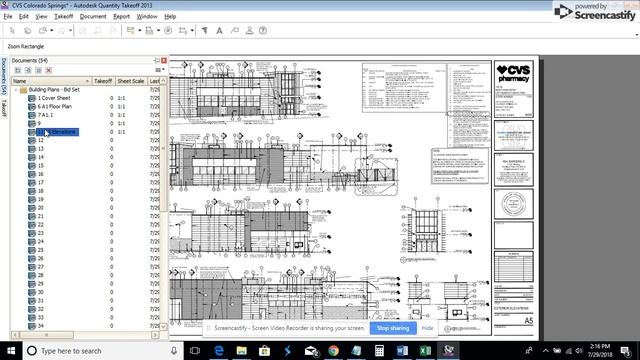Image resolution: width=640 pixels, height=360 pixels.
Task: Collapse the Building Plans - Bid Set folder
Action: [x=16, y=90]
